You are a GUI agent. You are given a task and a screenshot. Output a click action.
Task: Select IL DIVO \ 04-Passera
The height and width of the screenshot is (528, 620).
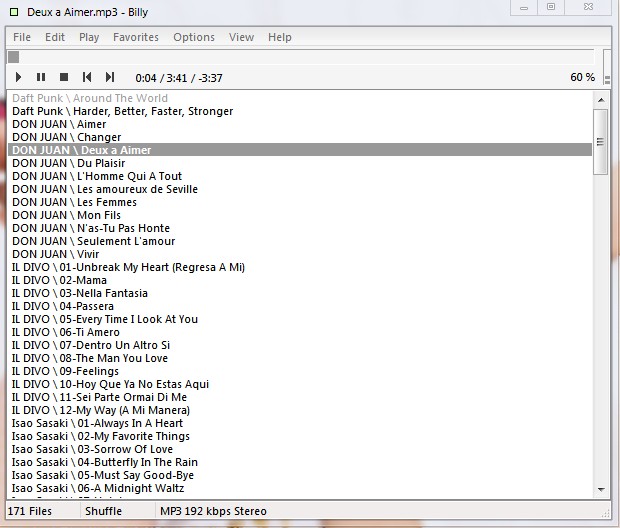pos(300,306)
